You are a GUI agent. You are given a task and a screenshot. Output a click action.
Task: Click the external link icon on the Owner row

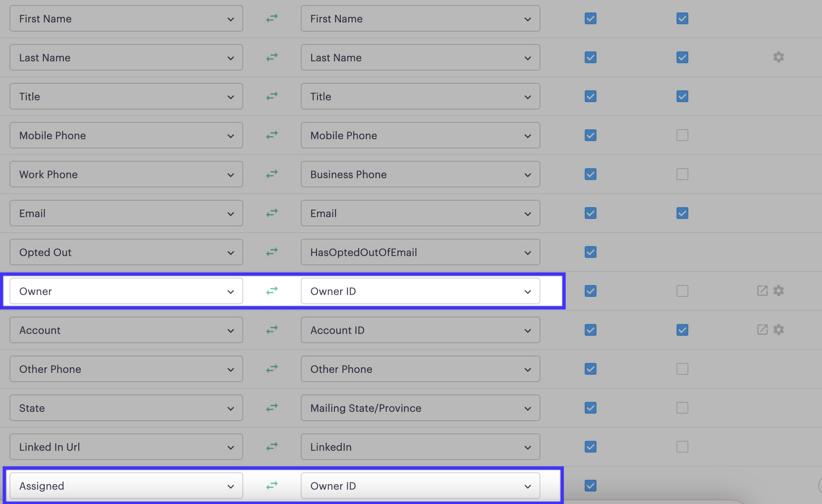[762, 291]
